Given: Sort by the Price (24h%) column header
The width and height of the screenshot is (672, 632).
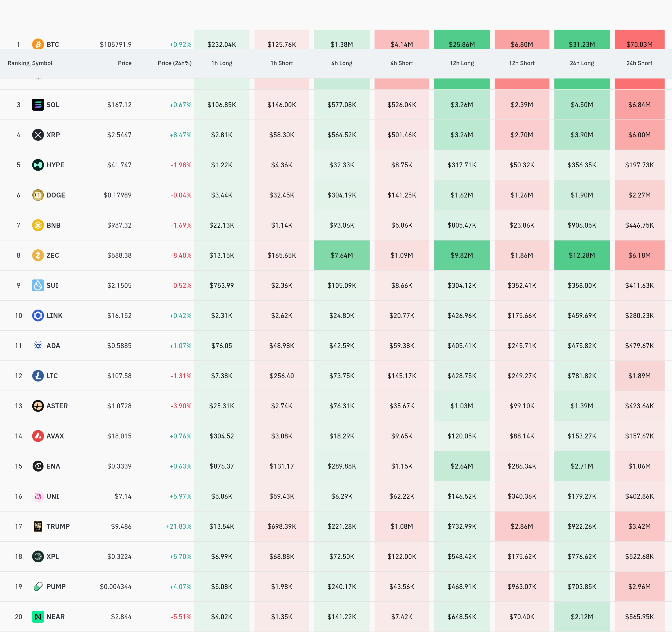Looking at the screenshot, I should (x=174, y=63).
